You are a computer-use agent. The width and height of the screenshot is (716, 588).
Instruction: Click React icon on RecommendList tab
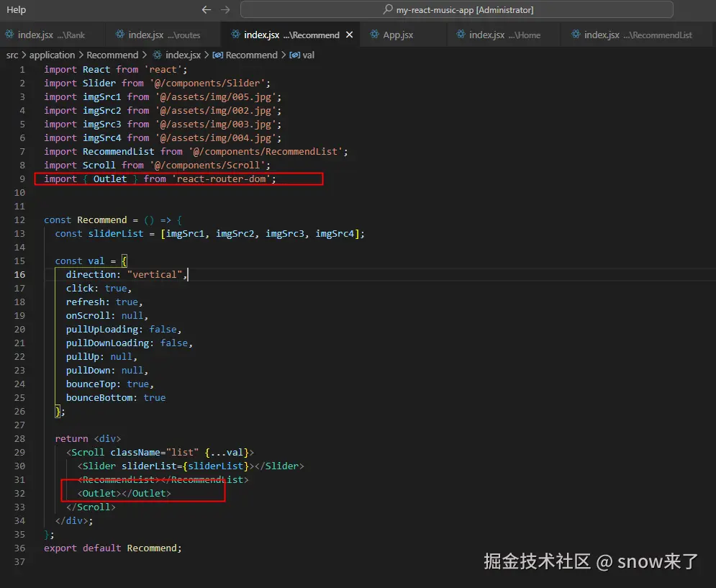point(576,35)
